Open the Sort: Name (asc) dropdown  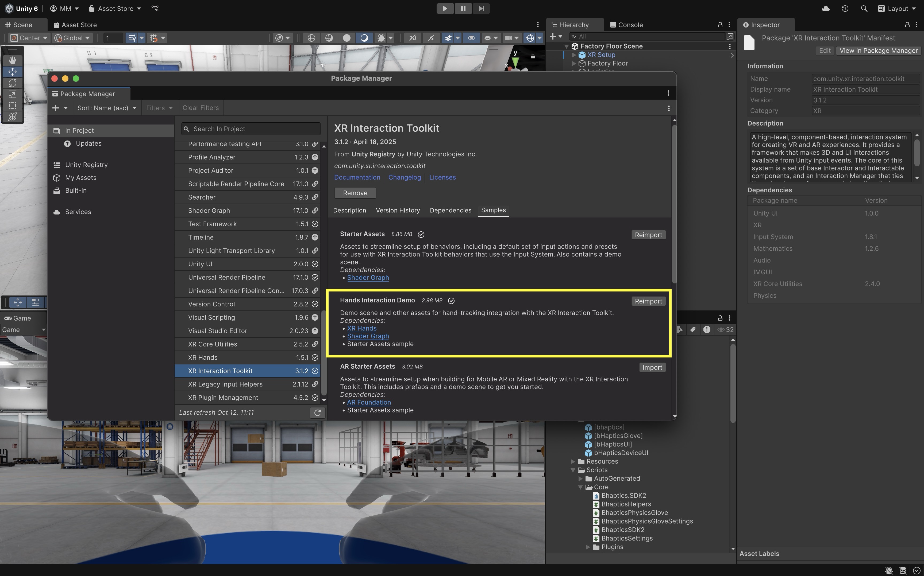(x=107, y=108)
